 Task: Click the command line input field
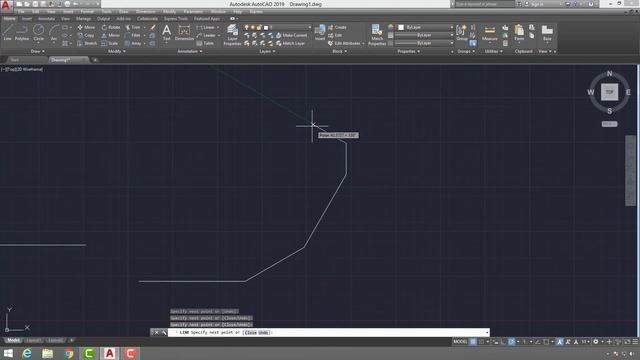(x=329, y=332)
